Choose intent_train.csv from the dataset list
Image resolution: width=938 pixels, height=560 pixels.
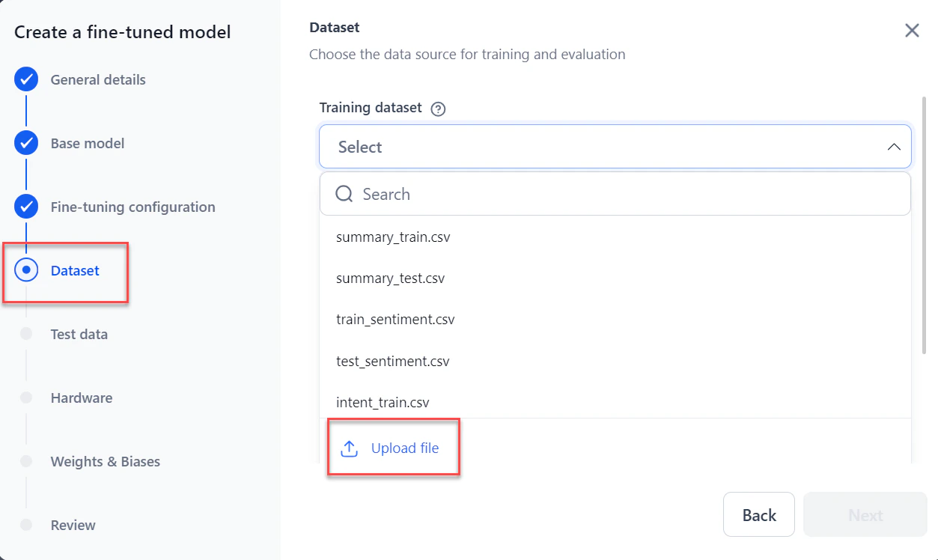[382, 402]
